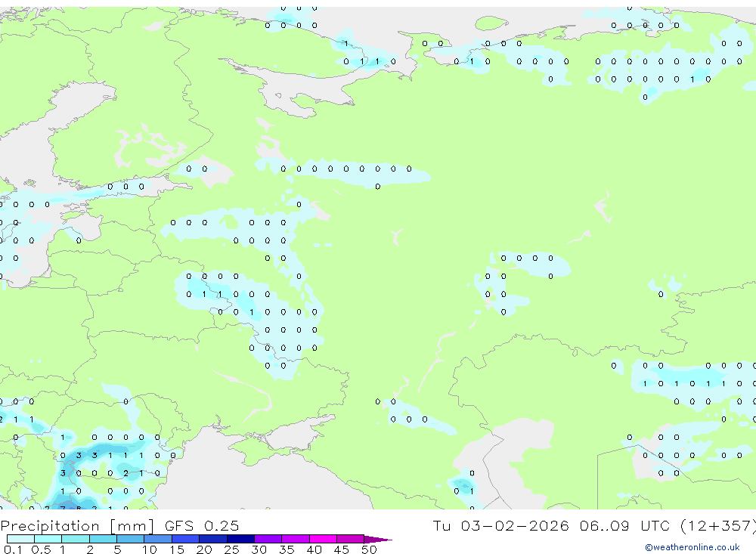The image size is (756, 554).
Task: Click the 25–30 mm legend color swatch
Action: 240,539
